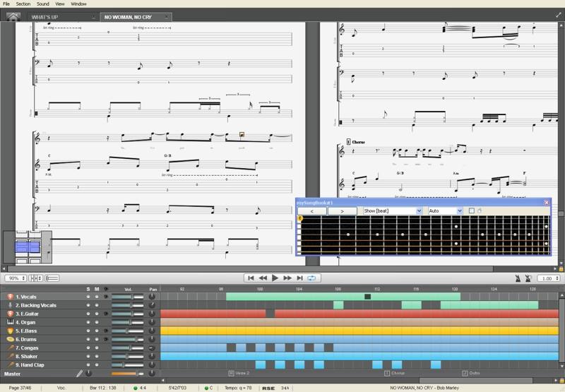Switch to the WHAT'S UP tab
The height and width of the screenshot is (392, 565).
click(60, 17)
